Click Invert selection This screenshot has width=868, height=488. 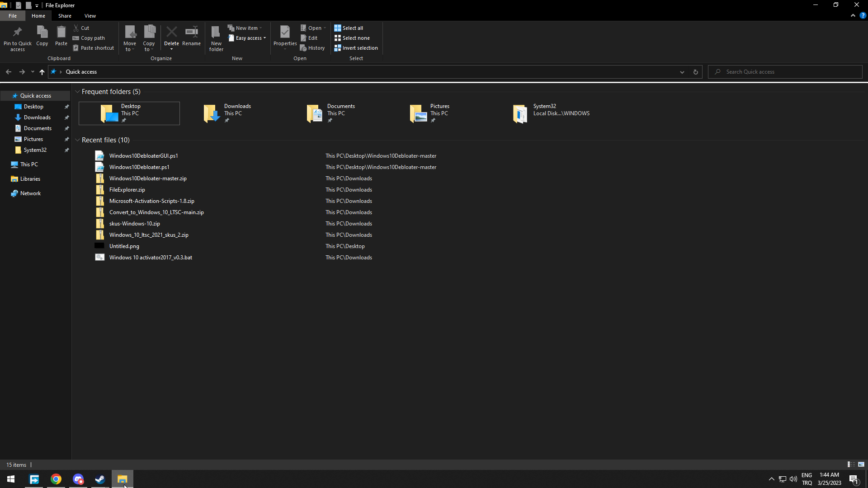356,48
